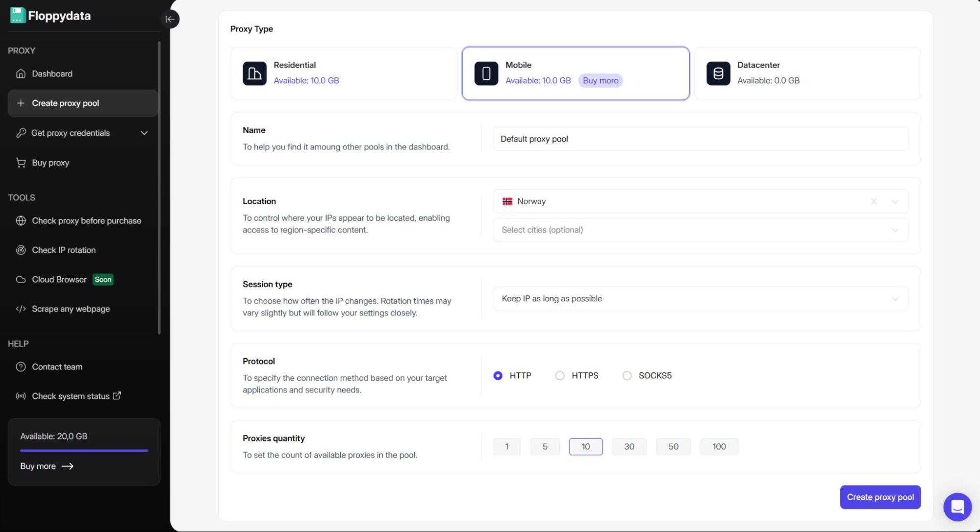The height and width of the screenshot is (532, 980).
Task: Click Buy more badge on Mobile card
Action: 600,80
